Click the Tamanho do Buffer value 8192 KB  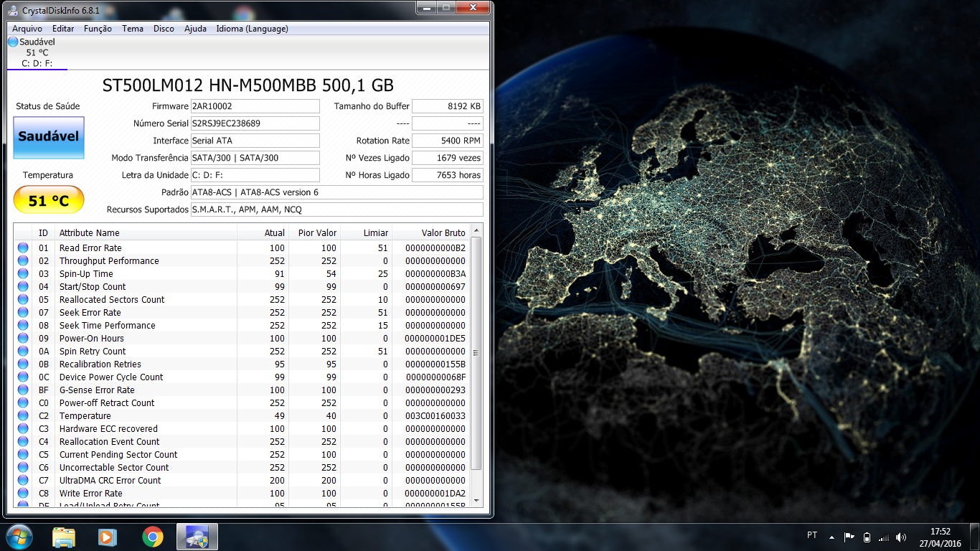448,106
